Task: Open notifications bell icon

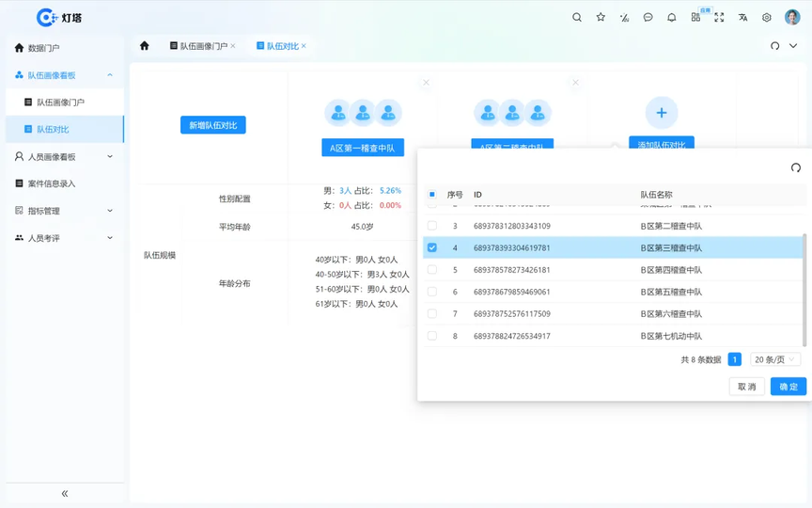Action: 672,17
